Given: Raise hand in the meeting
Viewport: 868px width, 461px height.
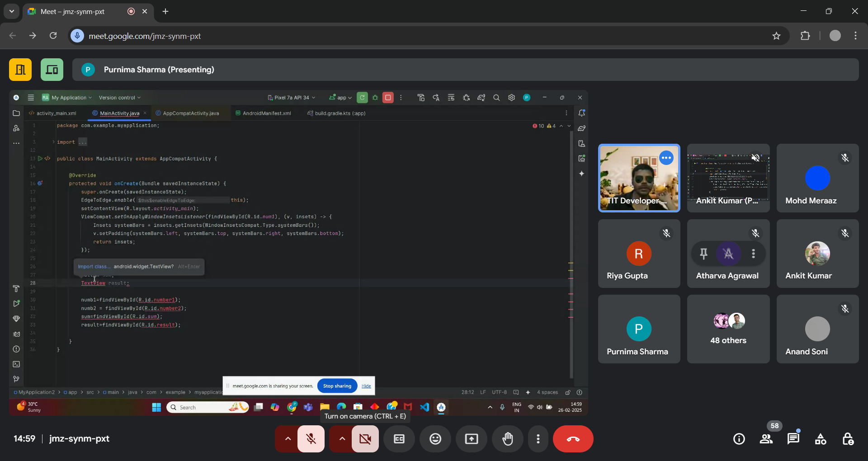Looking at the screenshot, I should pos(508,438).
